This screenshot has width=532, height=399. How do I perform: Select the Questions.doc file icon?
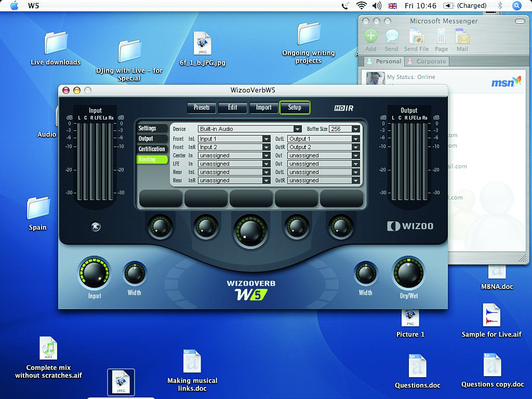tap(417, 366)
